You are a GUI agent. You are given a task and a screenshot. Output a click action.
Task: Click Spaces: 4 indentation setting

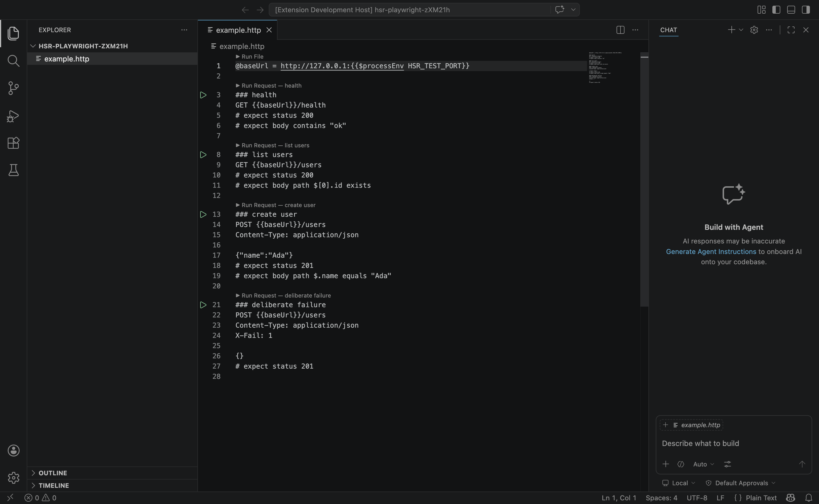click(x=661, y=498)
